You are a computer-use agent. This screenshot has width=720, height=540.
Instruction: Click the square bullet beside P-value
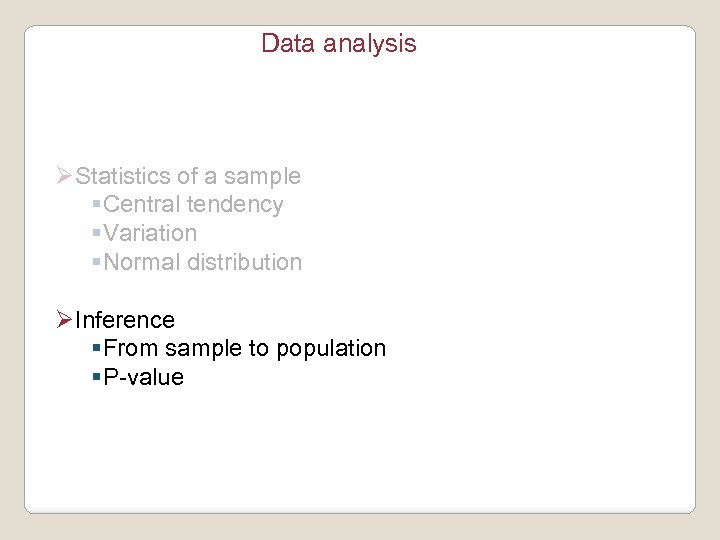pos(96,378)
